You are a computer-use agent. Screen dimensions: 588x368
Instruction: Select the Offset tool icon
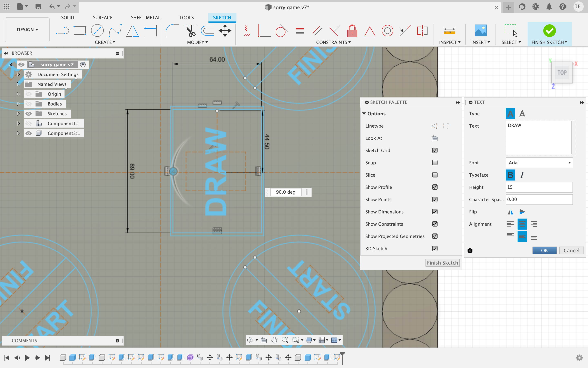tap(207, 31)
